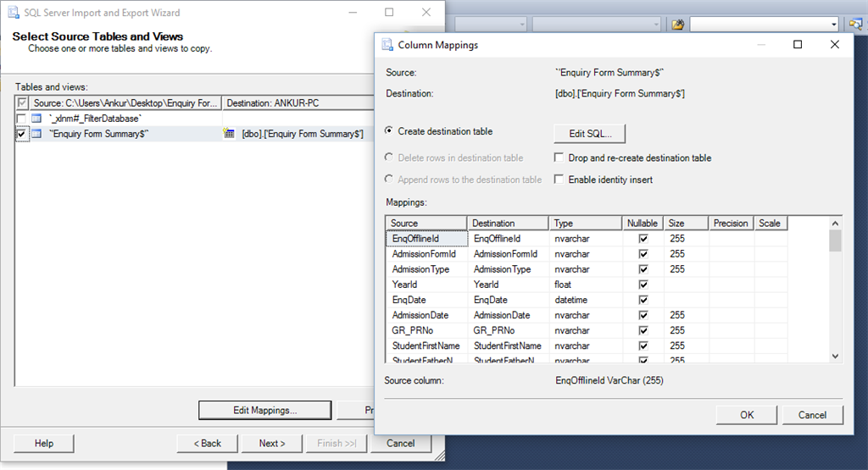Tick the _xlnm#_FilterDatabase table checkbox

(21, 119)
